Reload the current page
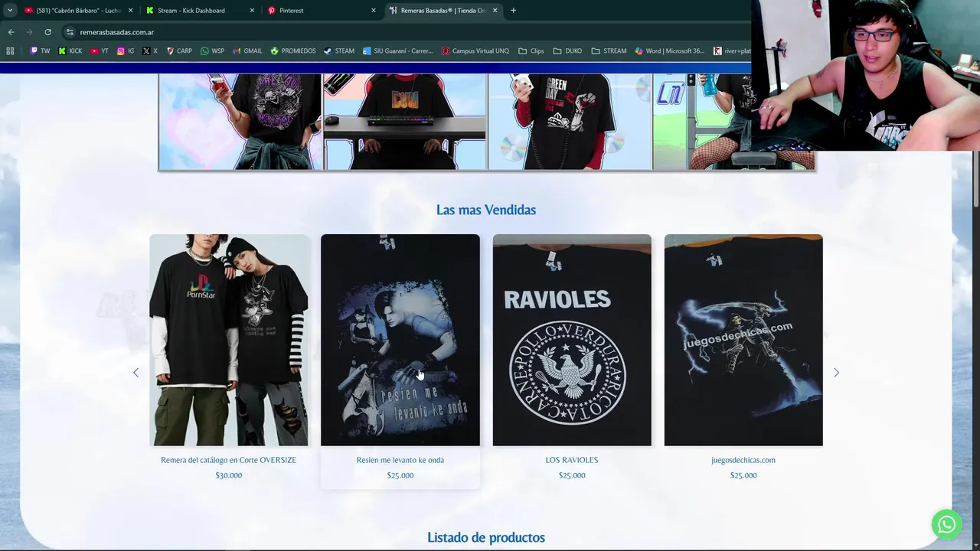Image resolution: width=980 pixels, height=551 pixels. pyautogui.click(x=47, y=32)
